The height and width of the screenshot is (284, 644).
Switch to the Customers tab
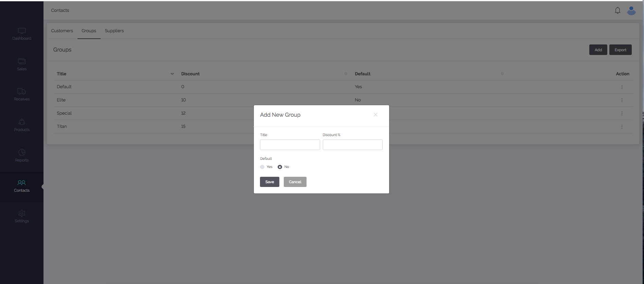click(62, 31)
